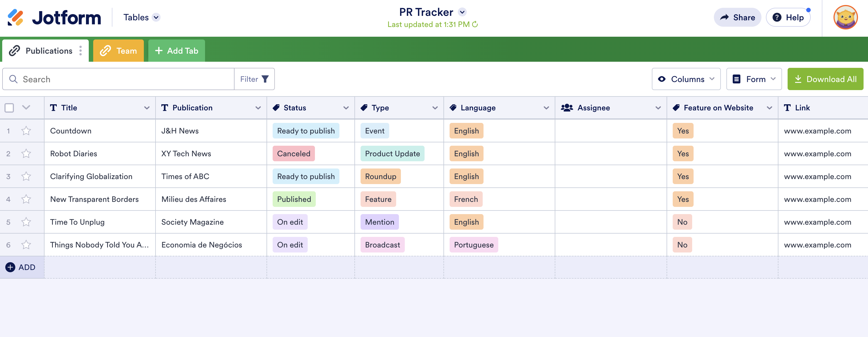Open Publications tab three-dot options menu

80,51
